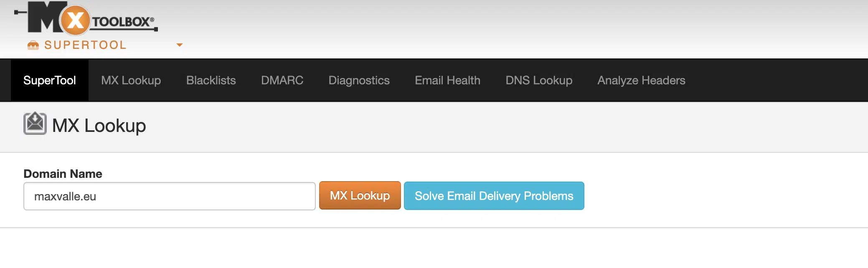Focus the Domain Name input containing maxvalle.eu
This screenshot has width=868, height=268.
169,196
